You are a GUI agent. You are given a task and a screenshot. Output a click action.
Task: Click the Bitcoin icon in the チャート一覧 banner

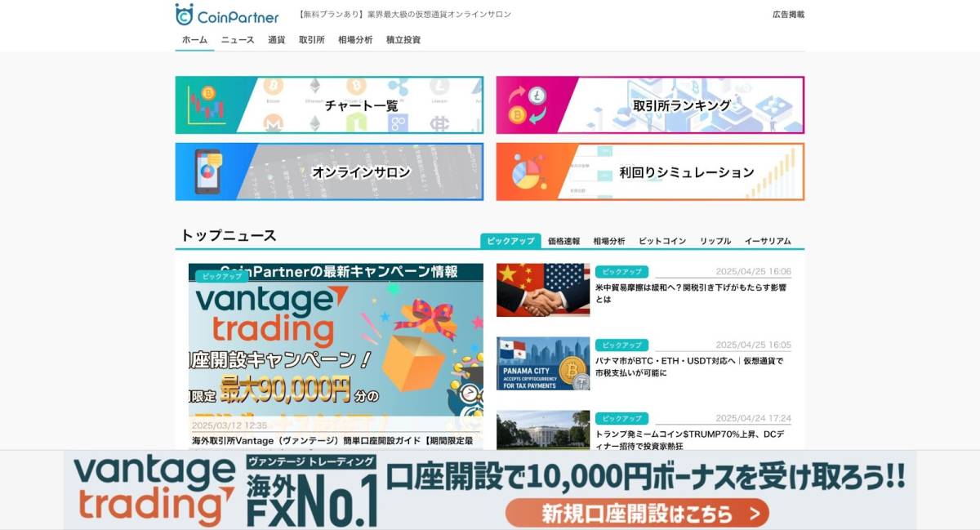point(273,86)
